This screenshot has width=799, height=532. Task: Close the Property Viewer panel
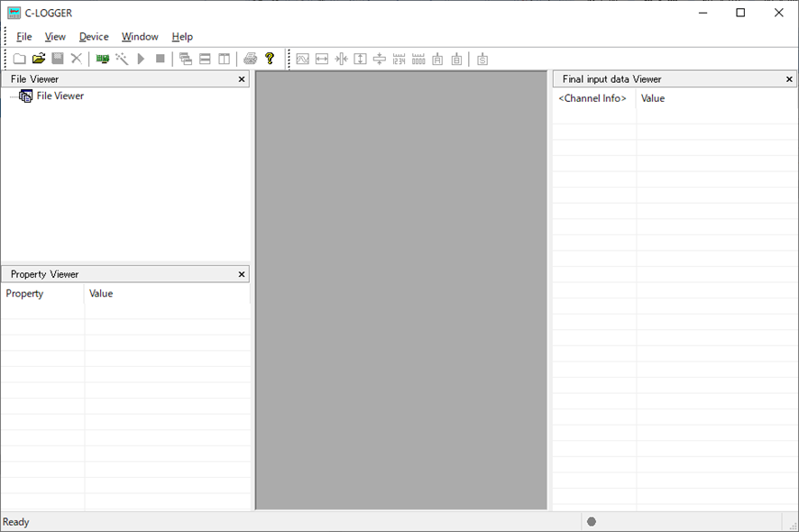click(x=241, y=274)
